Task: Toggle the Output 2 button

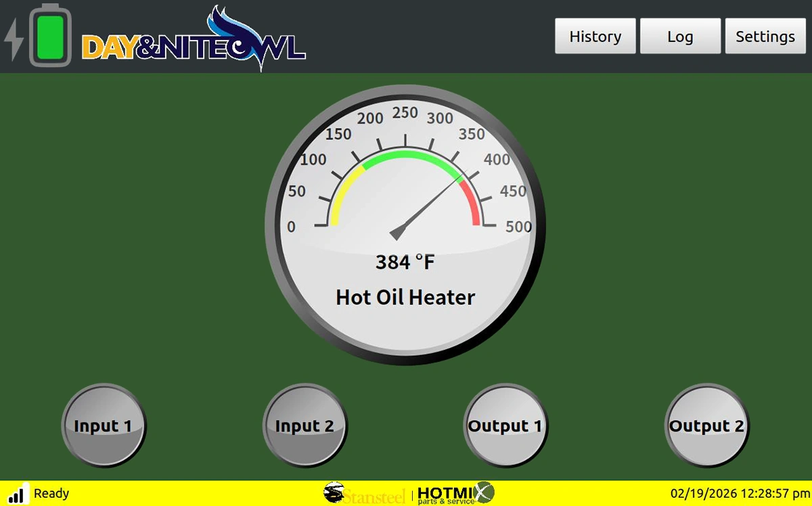Action: (706, 426)
